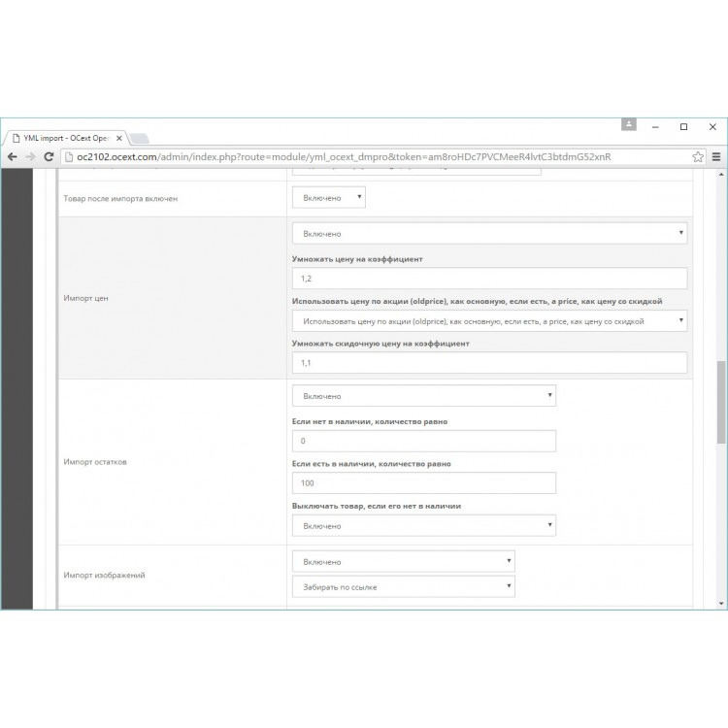The width and height of the screenshot is (728, 728).
Task: Click the 'Умножать цену на коэффициент' heading
Action: point(357,259)
